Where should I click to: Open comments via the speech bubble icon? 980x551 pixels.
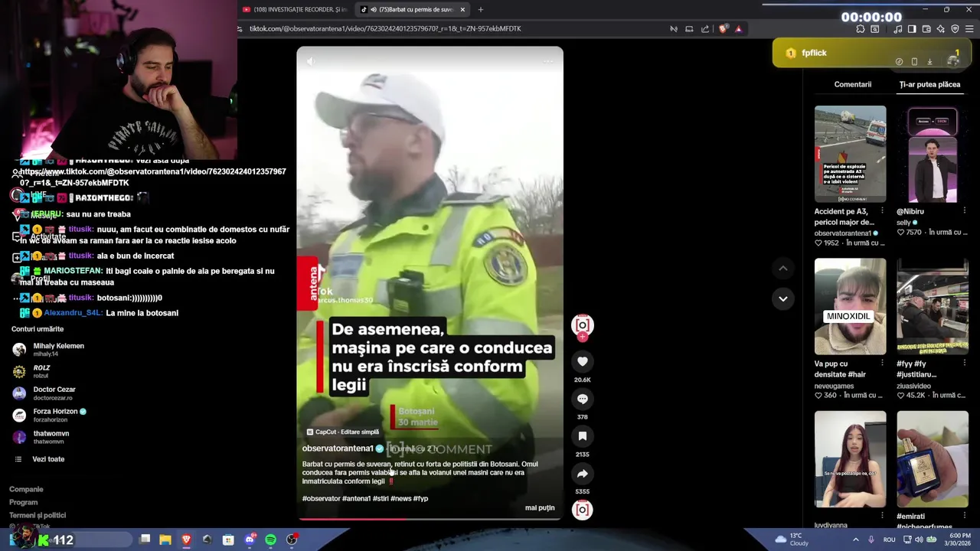click(x=583, y=399)
